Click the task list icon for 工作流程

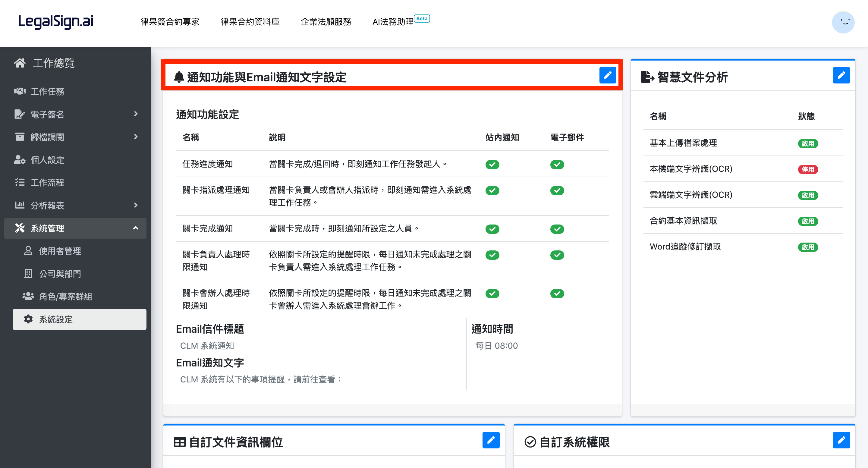(x=20, y=182)
